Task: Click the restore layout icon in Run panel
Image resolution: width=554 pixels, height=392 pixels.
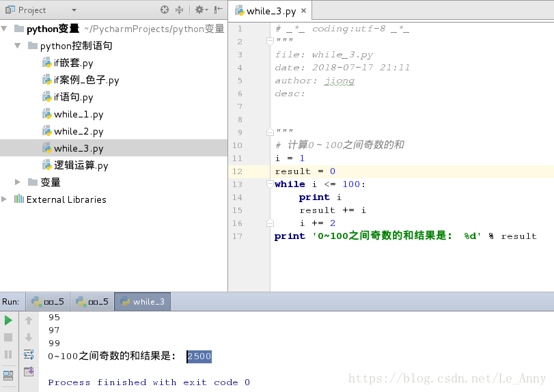Action: 8,376
